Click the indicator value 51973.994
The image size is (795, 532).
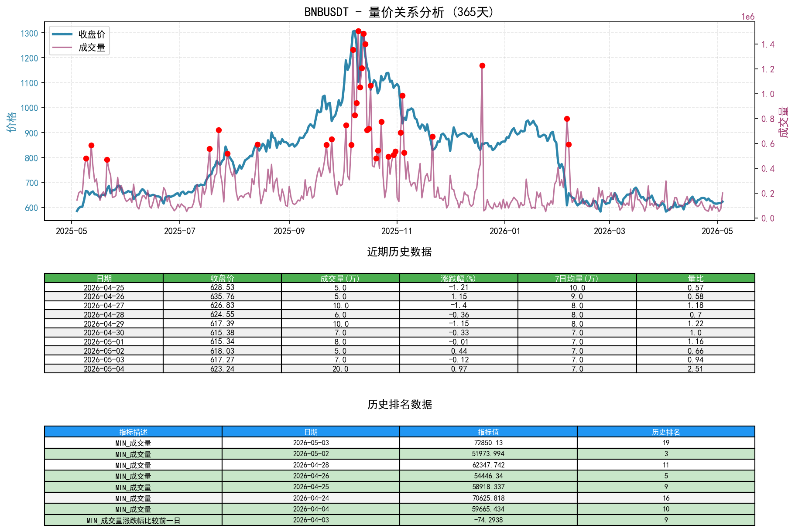pyautogui.click(x=488, y=454)
